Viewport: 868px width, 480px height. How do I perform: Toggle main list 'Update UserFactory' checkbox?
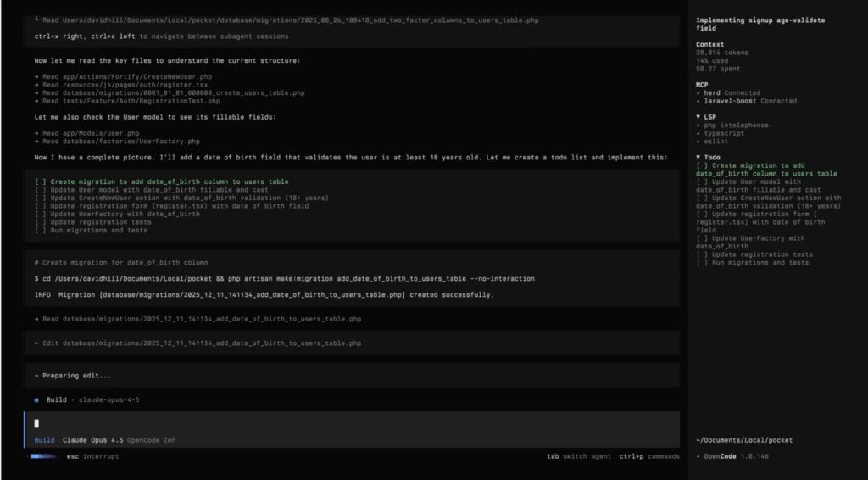click(41, 214)
